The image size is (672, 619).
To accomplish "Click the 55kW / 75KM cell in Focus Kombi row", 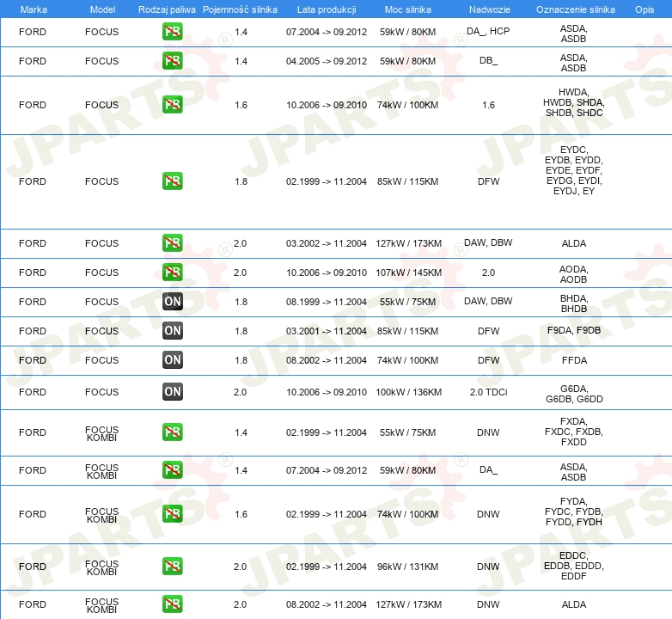I will point(407,432).
